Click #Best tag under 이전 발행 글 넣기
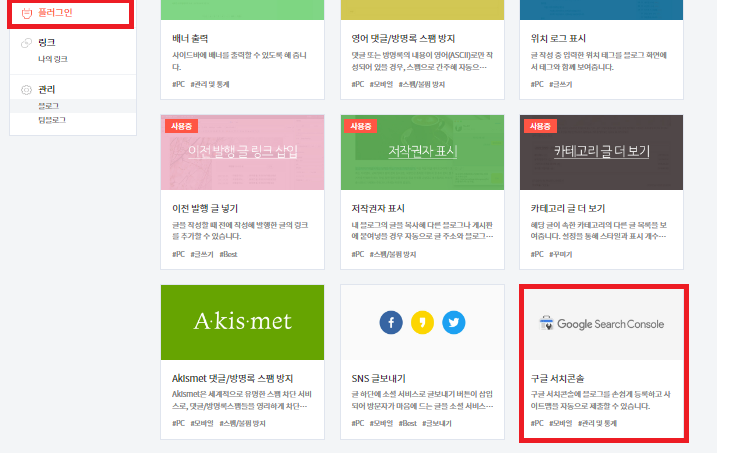The width and height of the screenshot is (732, 460). (228, 255)
